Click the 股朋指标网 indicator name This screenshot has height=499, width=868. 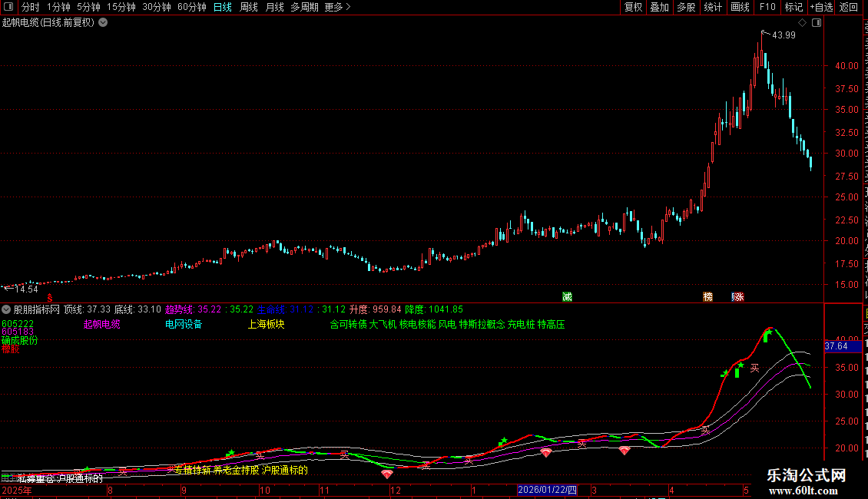37,310
